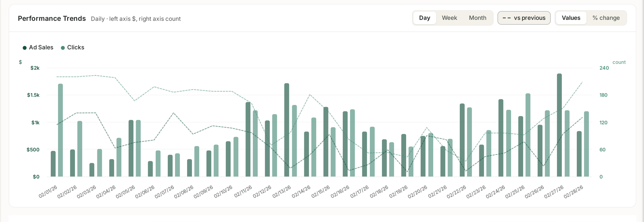
Task: Click the Ad Sales bar for 02/13/26
Action: (x=287, y=130)
